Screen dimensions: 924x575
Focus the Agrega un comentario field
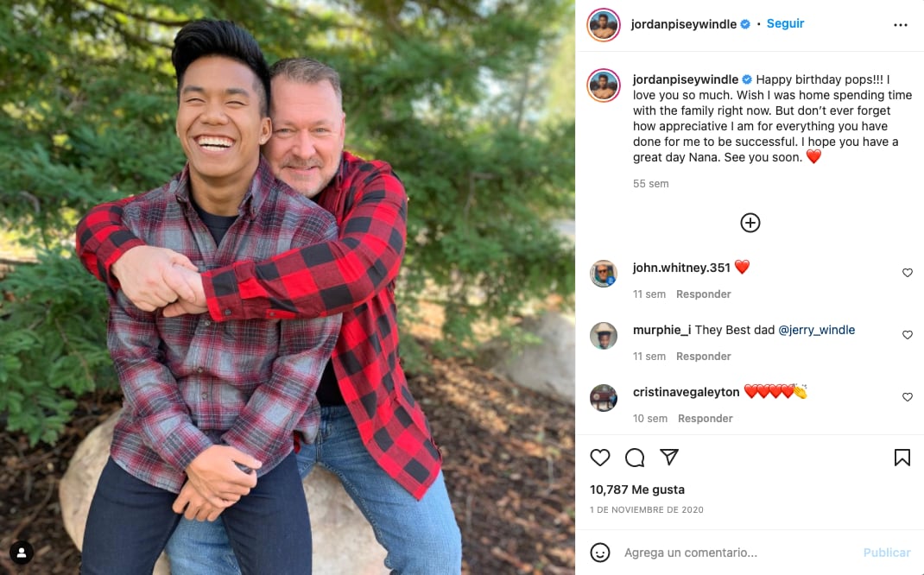coord(737,553)
